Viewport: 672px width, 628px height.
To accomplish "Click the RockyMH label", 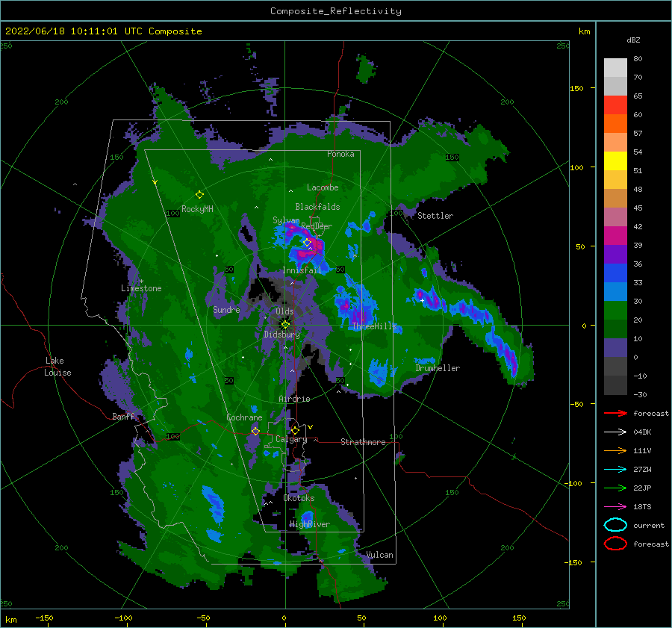I will [197, 209].
